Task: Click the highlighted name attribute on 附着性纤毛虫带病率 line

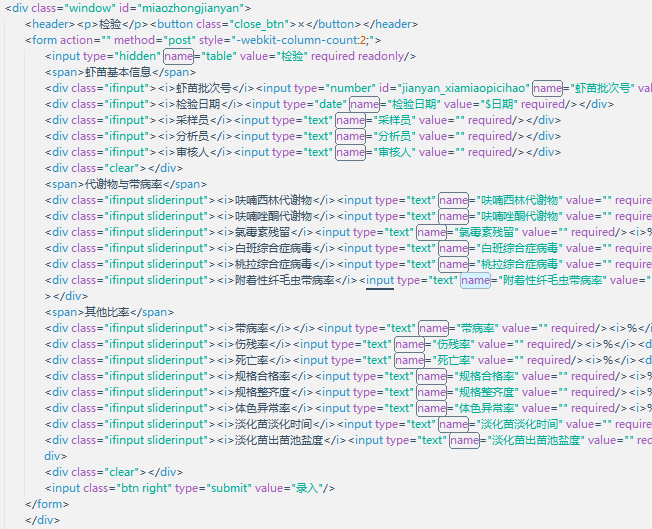Action: point(475,280)
